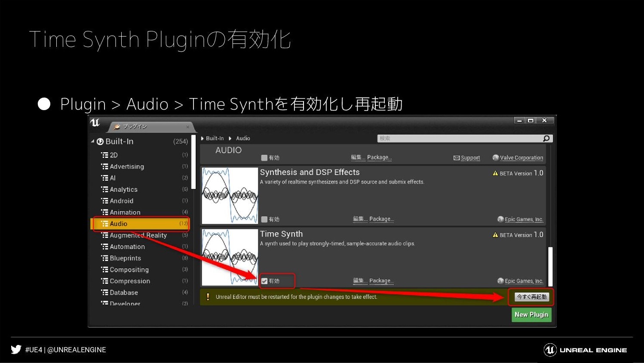Click globe icon on Synthesis plugin row
This screenshot has height=363, width=644.
(500, 219)
